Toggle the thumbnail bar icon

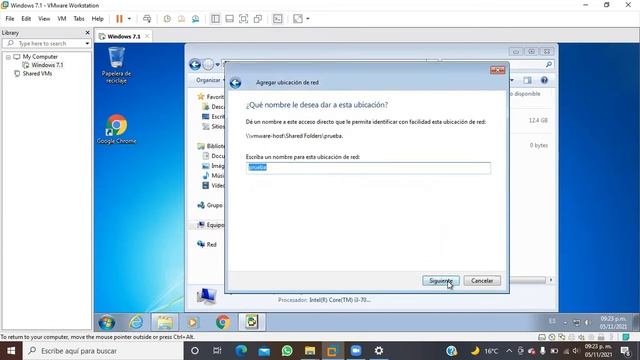click(x=229, y=19)
